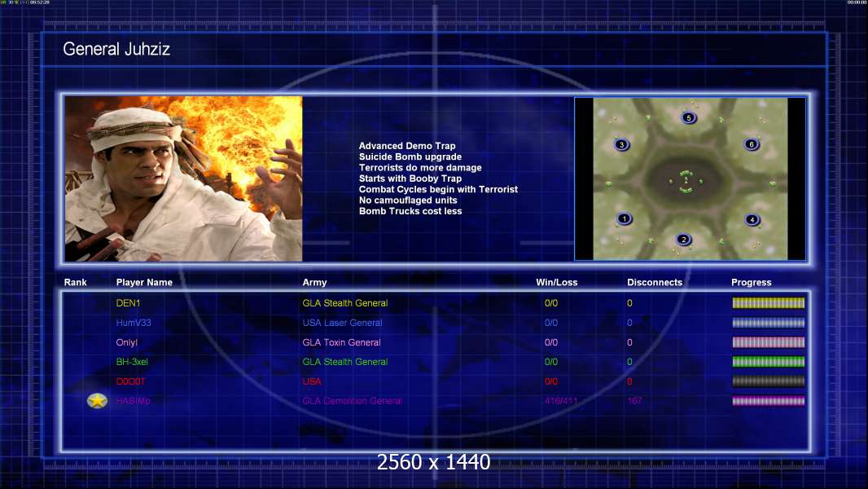
Task: Click HumV33's 0/0 win/loss value
Action: click(550, 322)
